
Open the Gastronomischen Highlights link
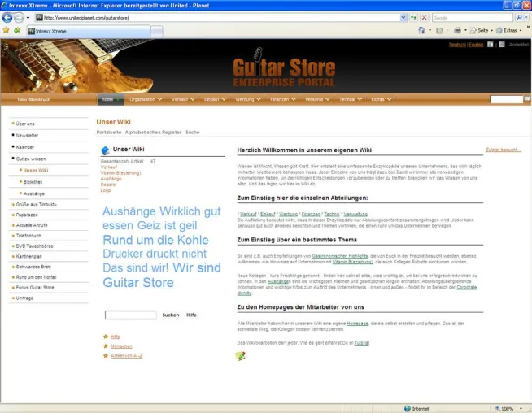340,256
